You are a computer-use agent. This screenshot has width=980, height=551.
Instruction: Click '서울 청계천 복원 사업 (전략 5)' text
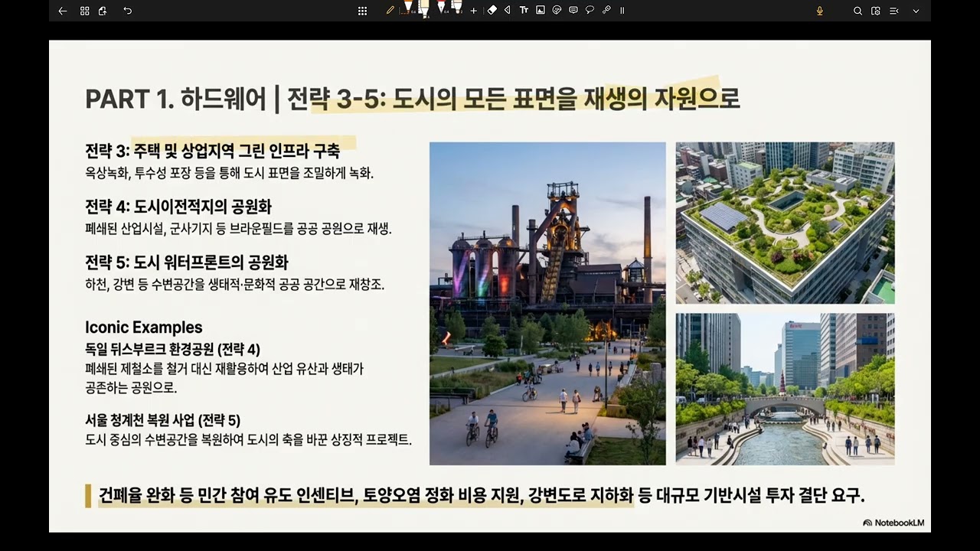point(163,420)
